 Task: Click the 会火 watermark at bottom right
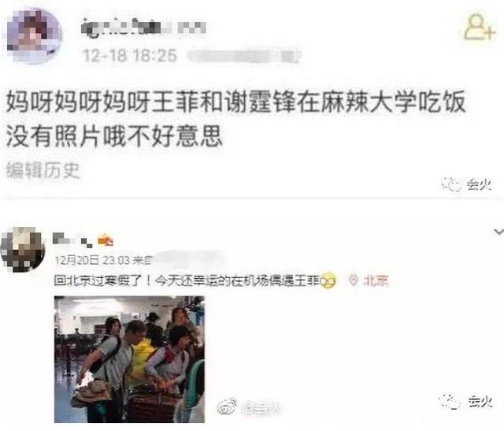coord(465,402)
